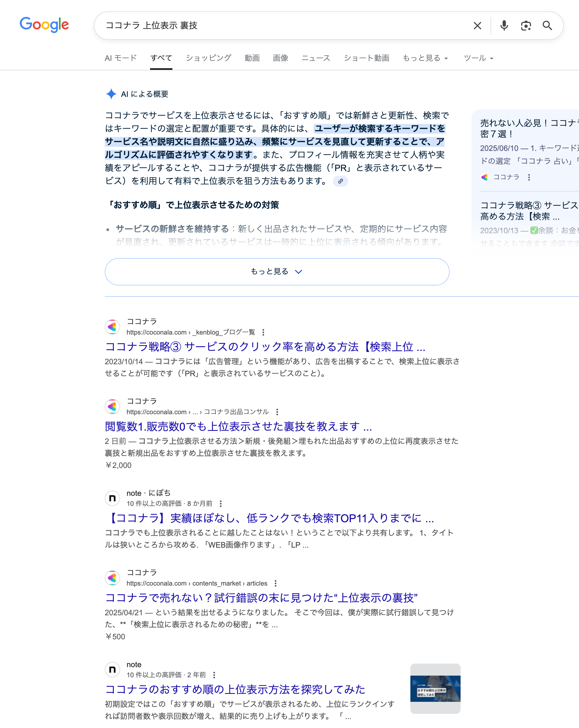Open the 動画 tab
Viewport: 579px width, 728px height.
coord(252,58)
